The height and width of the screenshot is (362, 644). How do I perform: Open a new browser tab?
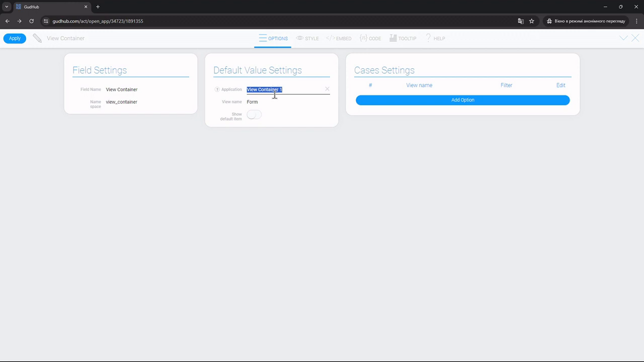coord(98,7)
